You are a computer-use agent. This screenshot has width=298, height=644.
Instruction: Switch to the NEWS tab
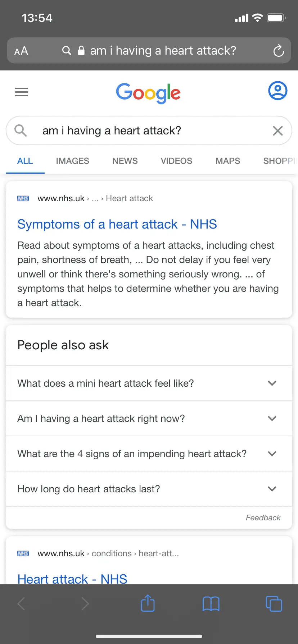(125, 161)
